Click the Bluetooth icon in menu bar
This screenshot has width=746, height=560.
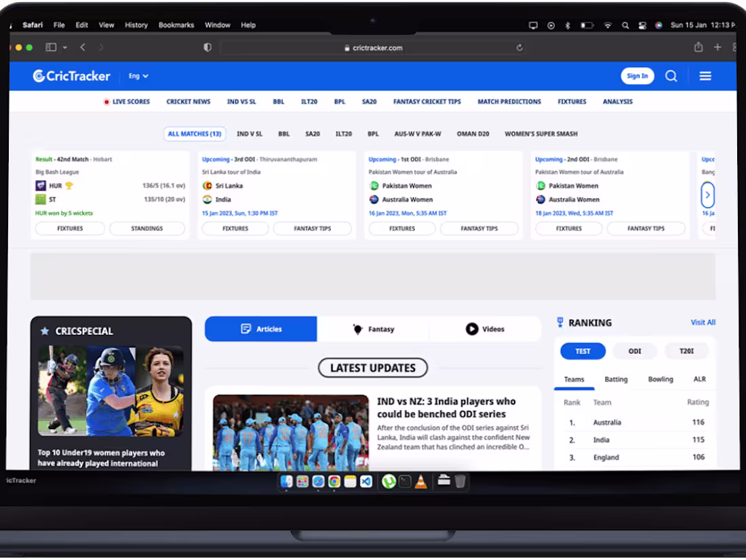click(x=568, y=25)
